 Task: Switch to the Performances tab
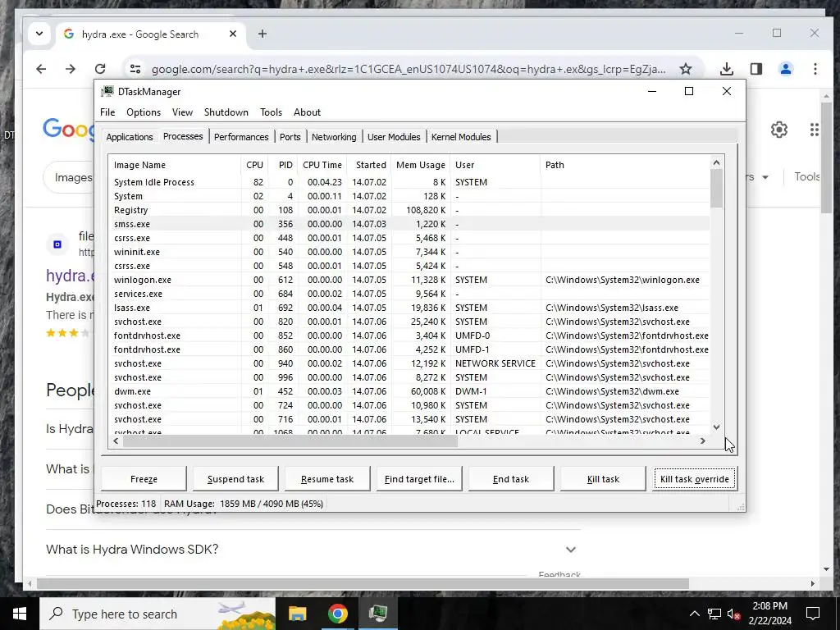(x=241, y=137)
